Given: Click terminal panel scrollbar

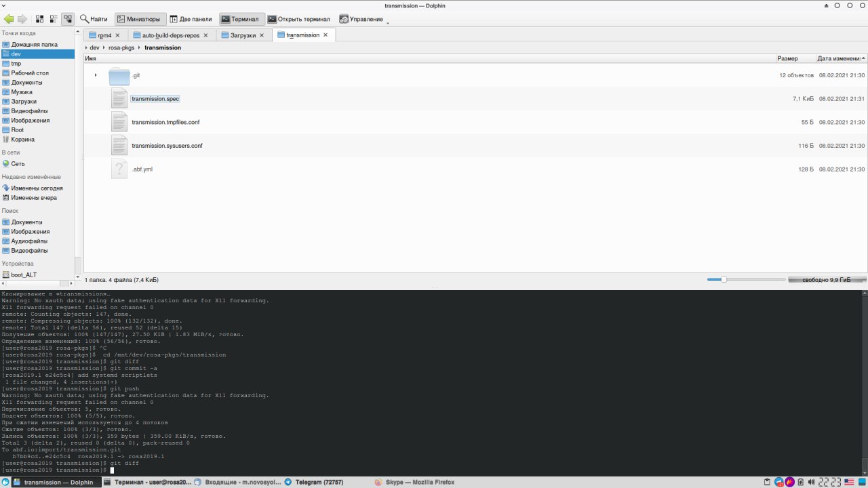Looking at the screenshot, I should [865, 383].
